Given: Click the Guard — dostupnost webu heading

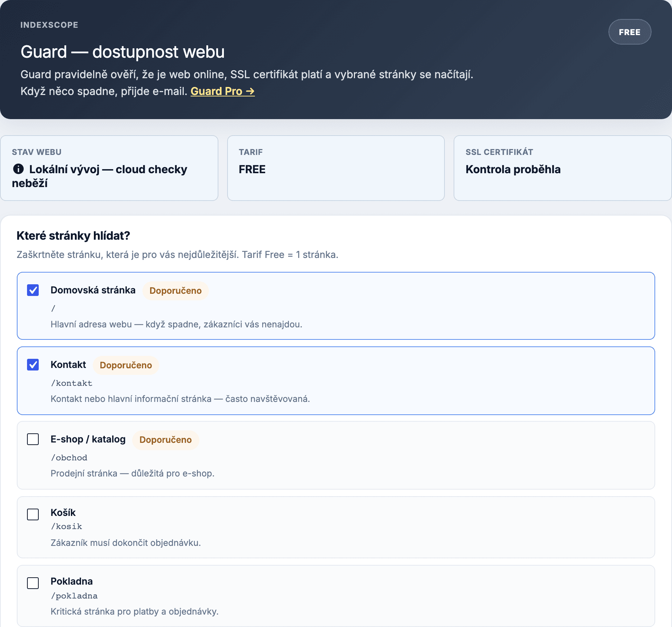Looking at the screenshot, I should click(x=123, y=52).
